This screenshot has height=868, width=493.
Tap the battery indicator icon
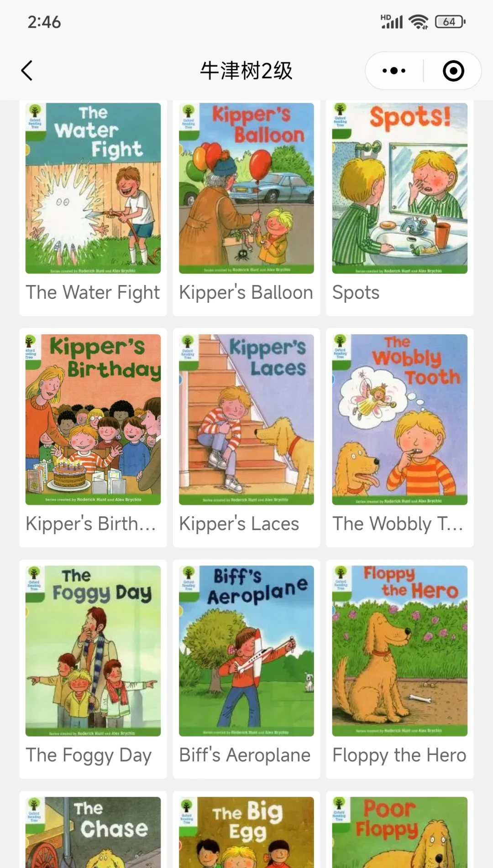point(450,22)
